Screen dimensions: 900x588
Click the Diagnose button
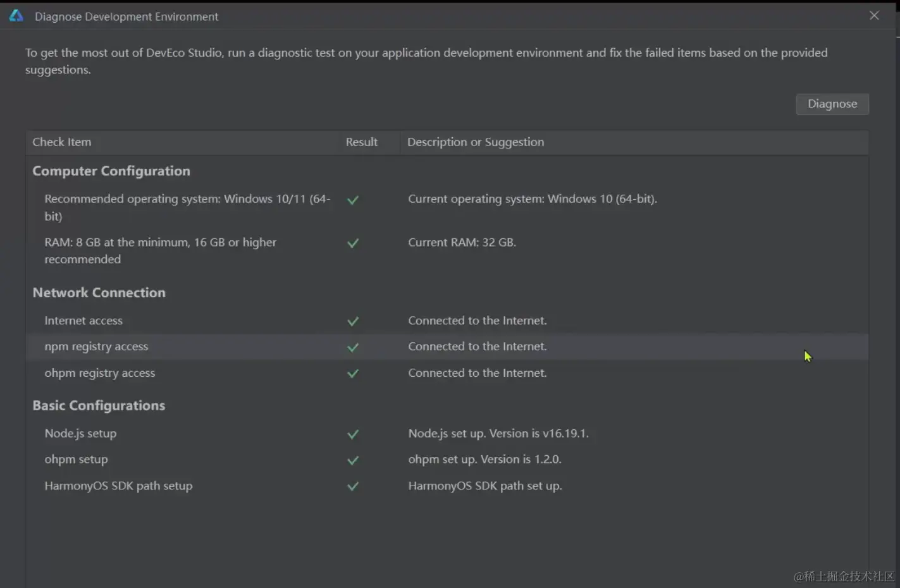832,104
